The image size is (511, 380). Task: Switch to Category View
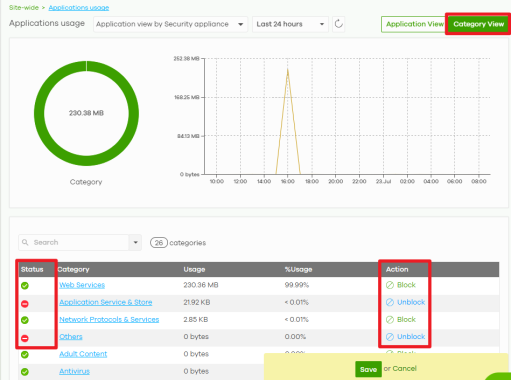[x=478, y=24]
